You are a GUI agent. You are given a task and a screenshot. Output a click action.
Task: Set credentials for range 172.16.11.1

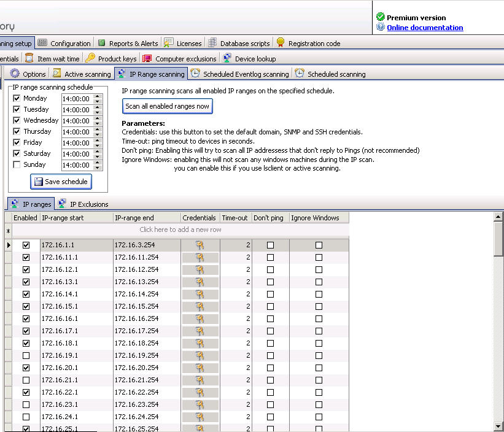point(200,257)
